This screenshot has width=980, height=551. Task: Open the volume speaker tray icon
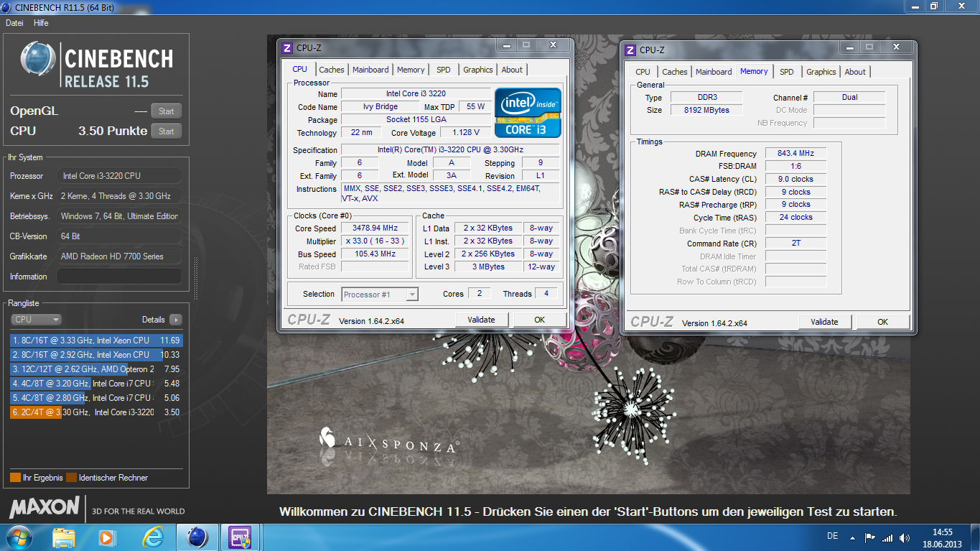[905, 537]
